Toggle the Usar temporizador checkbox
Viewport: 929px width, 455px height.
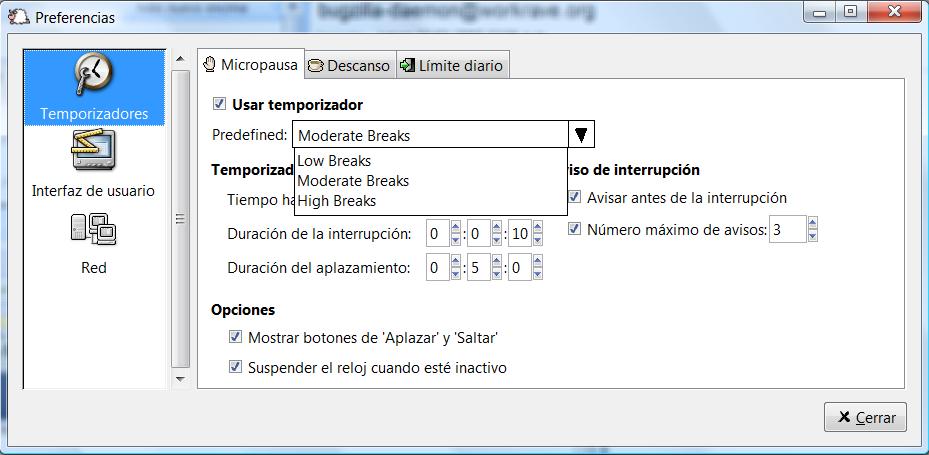tap(220, 104)
